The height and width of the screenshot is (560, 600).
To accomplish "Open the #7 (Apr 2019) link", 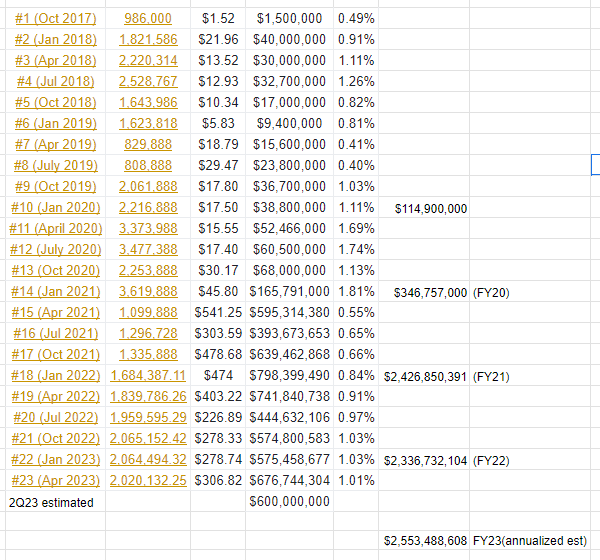I will [55, 145].
